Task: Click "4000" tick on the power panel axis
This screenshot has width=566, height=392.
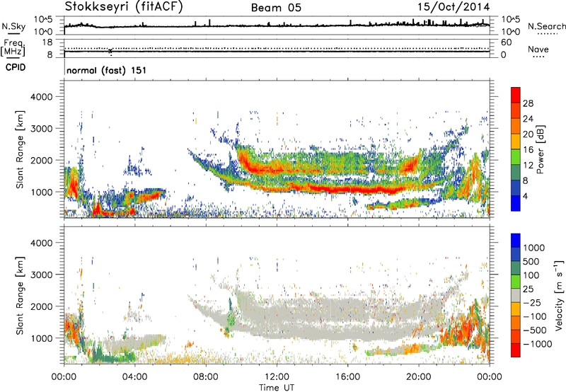Action: tap(41, 97)
